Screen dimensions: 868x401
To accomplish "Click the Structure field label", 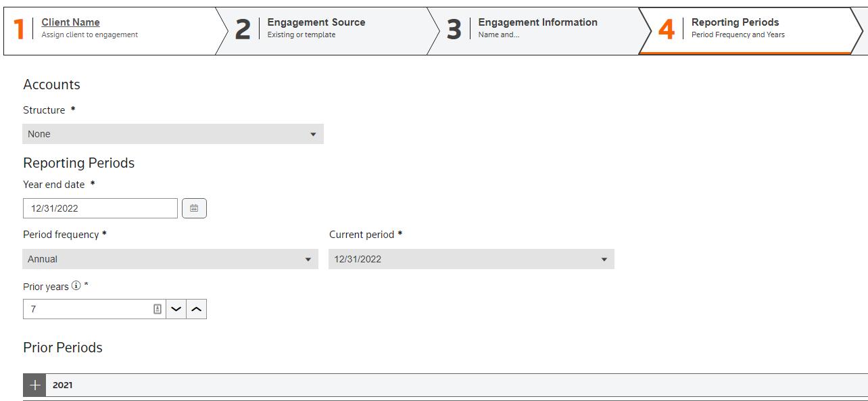I will 44,110.
